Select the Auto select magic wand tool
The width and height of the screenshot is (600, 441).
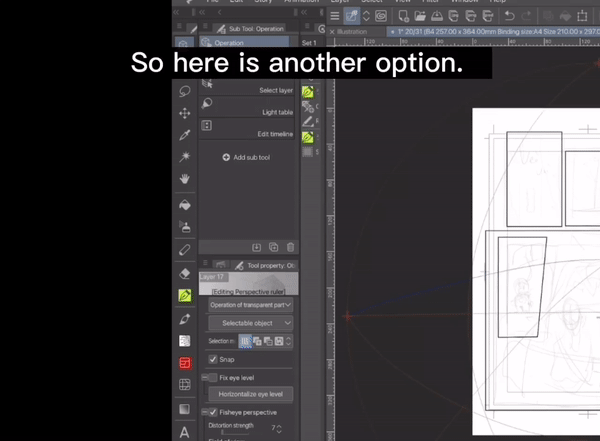point(184,157)
